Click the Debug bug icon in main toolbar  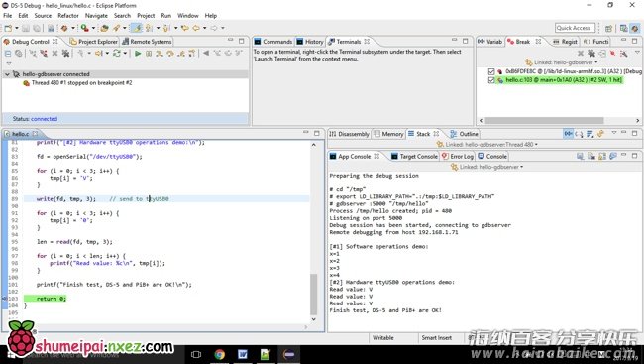(x=64, y=28)
